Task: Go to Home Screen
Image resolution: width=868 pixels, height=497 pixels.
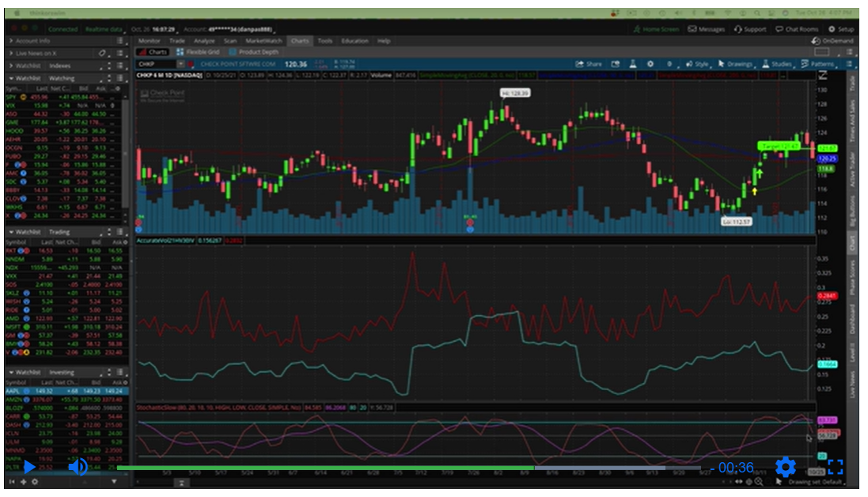Action: coord(656,29)
